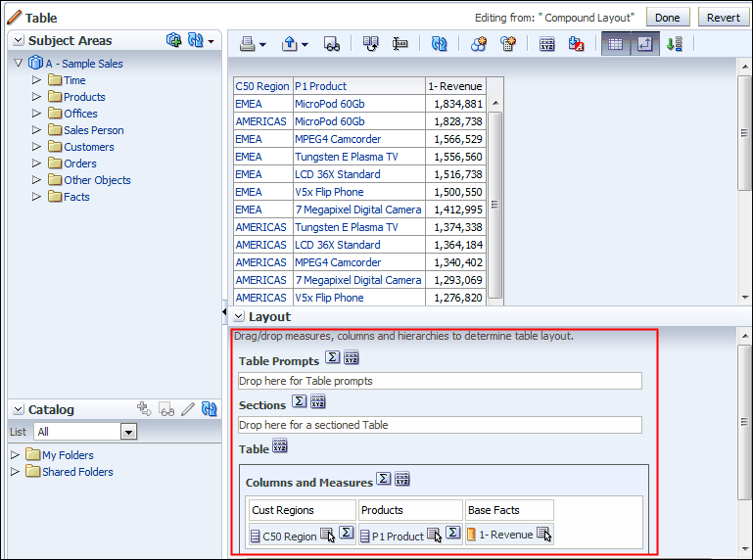Screen dimensions: 753x560
Task: Open Table View Properties from the toolbar
Action: (547, 44)
